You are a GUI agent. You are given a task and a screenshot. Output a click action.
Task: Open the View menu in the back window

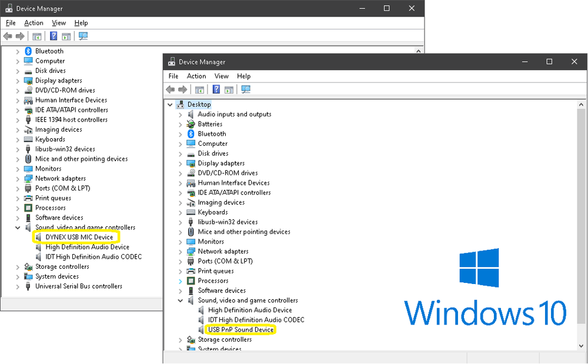pos(59,23)
